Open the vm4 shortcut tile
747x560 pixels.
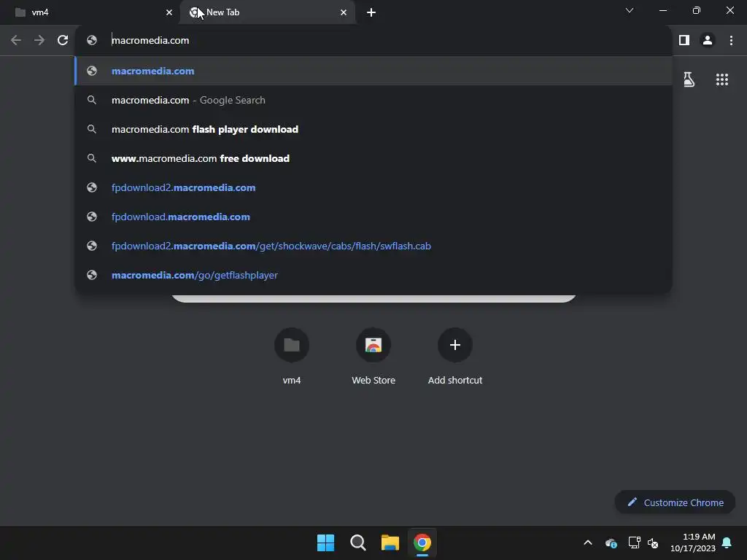[x=292, y=356]
